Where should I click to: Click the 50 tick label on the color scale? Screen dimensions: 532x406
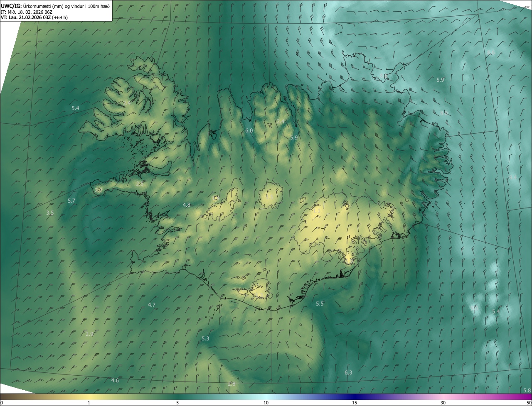click(x=529, y=403)
